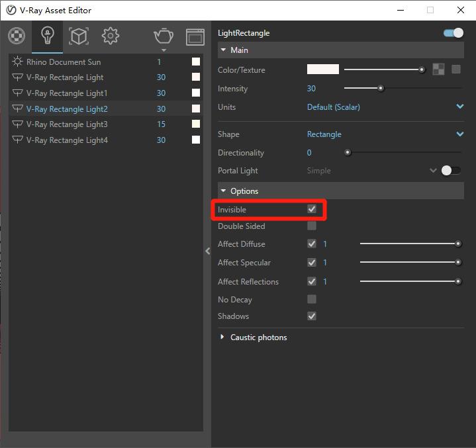Open the Settings gear tab
Image resolution: width=476 pixels, height=448 pixels.
pyautogui.click(x=110, y=36)
